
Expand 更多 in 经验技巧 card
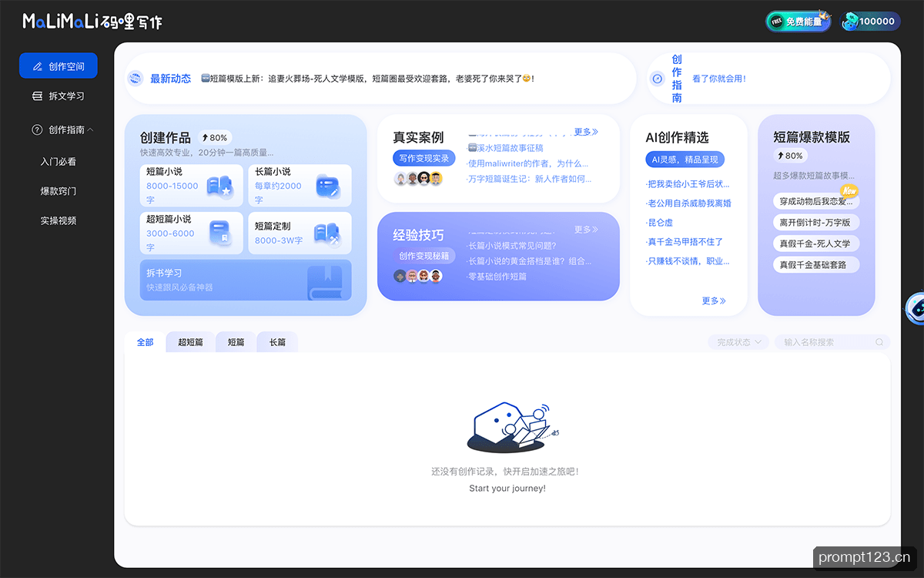586,230
